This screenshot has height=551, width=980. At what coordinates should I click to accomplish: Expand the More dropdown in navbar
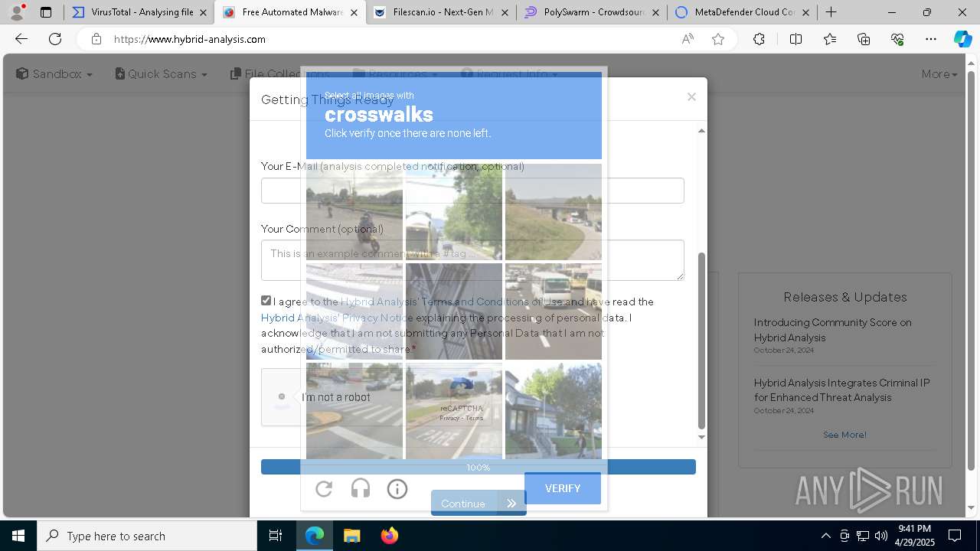point(939,74)
